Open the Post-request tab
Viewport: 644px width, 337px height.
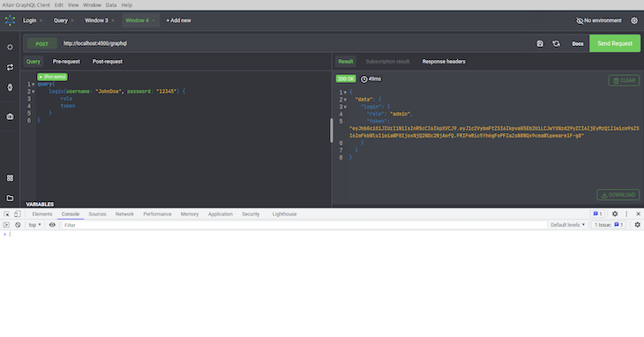click(x=108, y=62)
